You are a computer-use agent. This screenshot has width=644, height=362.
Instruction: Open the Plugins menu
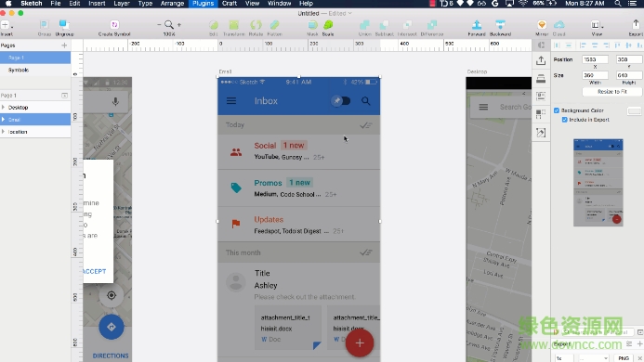click(x=204, y=4)
